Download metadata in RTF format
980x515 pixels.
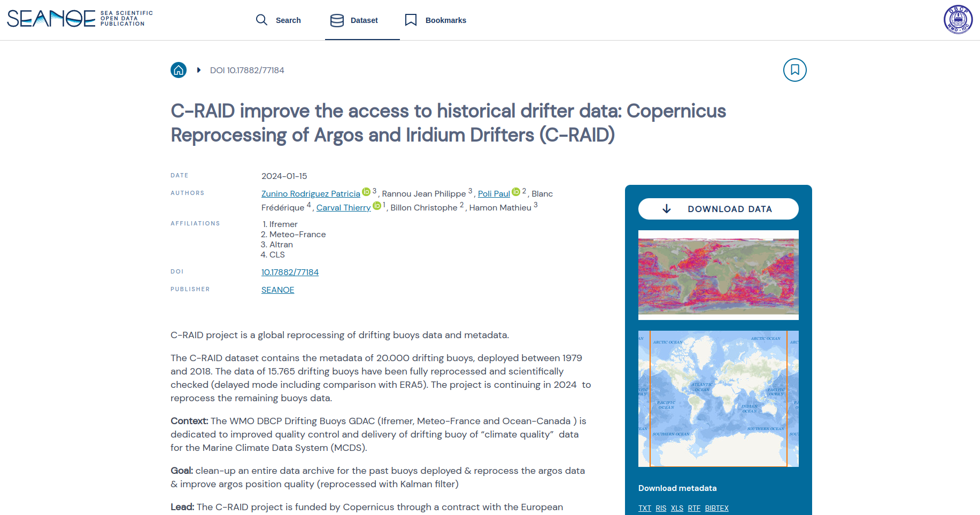point(694,508)
